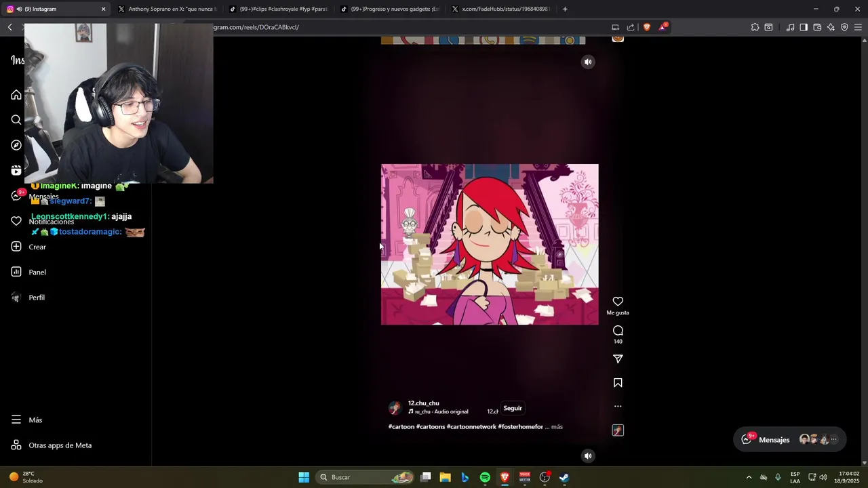Switch to Anthony Soprano en X tab
This screenshot has width=868, height=488.
point(166,9)
